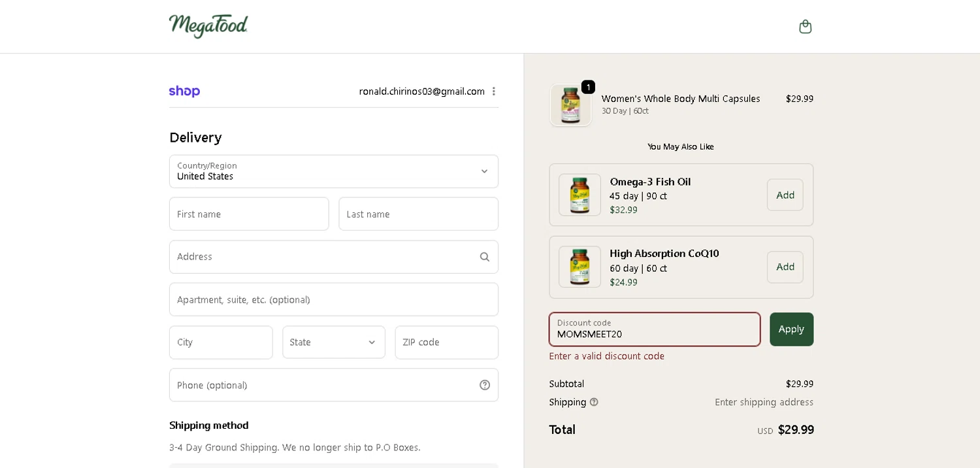
Task: Select the Women's Whole Body Multi Capsules title
Action: click(681, 99)
